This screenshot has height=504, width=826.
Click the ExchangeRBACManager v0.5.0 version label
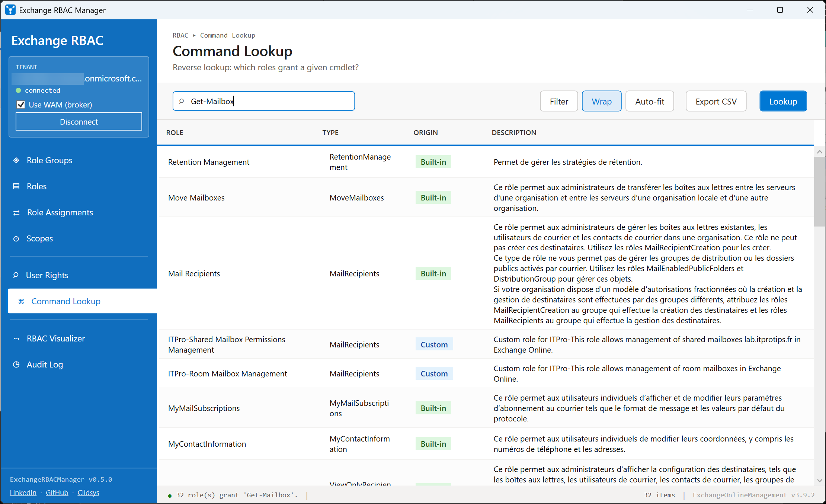tap(61, 479)
